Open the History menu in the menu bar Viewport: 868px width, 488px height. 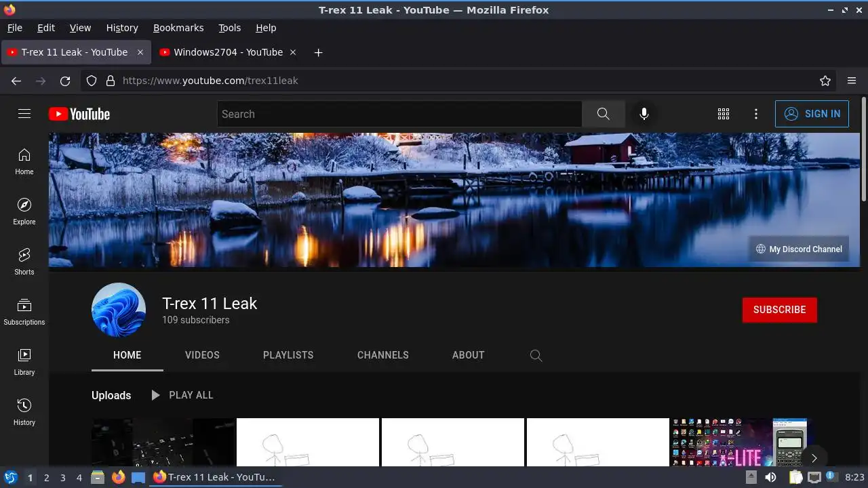click(122, 28)
